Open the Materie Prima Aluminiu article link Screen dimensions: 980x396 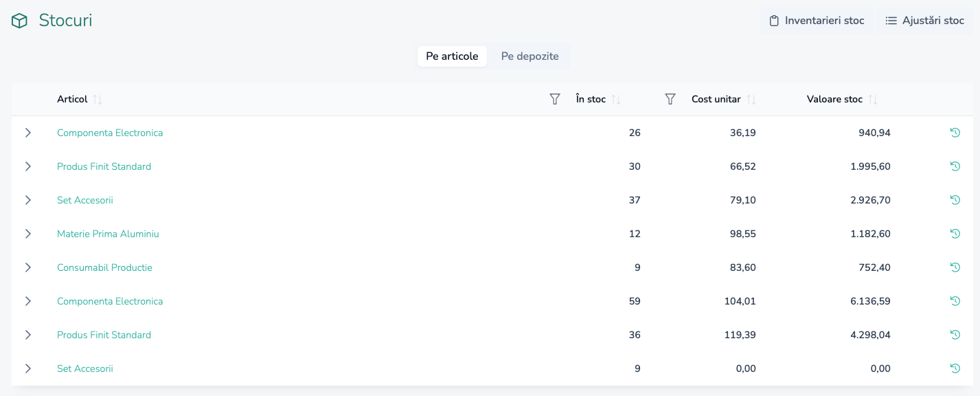[108, 234]
